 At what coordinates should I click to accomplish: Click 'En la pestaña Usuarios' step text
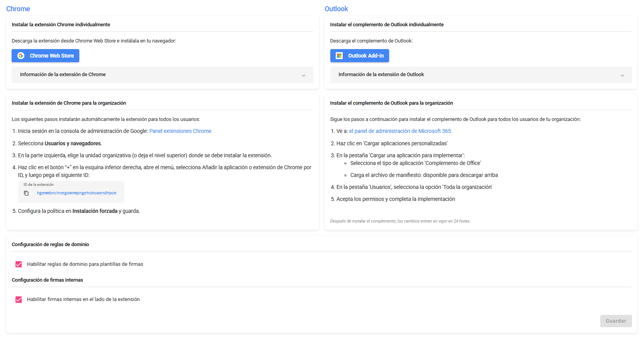click(x=414, y=187)
